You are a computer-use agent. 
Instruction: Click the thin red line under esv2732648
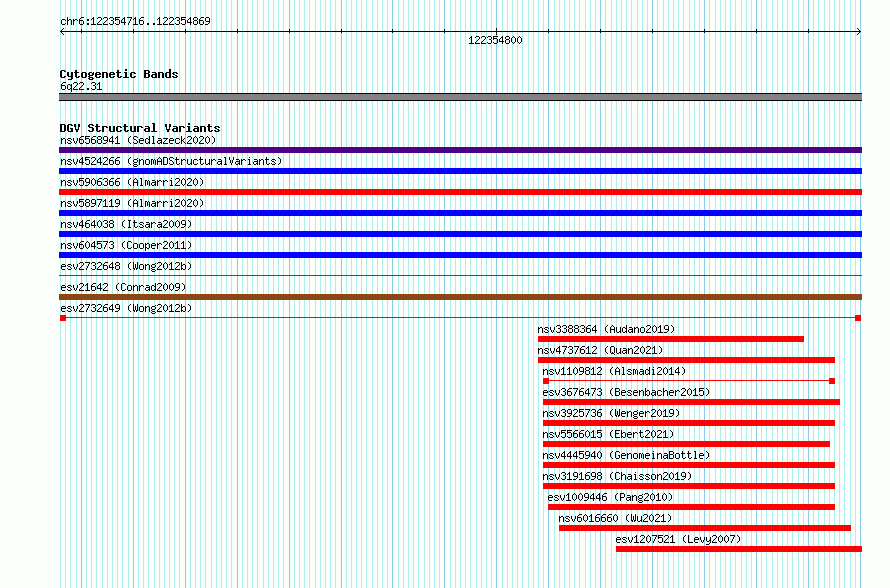[x=460, y=276]
